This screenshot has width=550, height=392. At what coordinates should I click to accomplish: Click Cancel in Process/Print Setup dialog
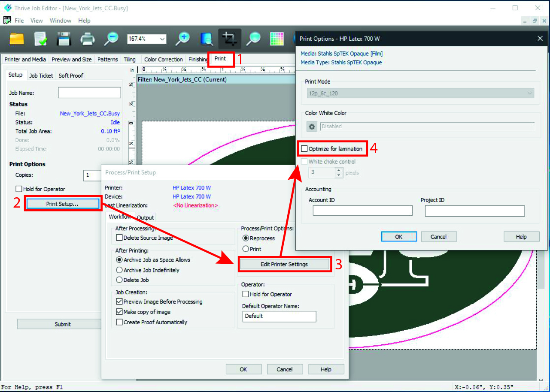285,369
